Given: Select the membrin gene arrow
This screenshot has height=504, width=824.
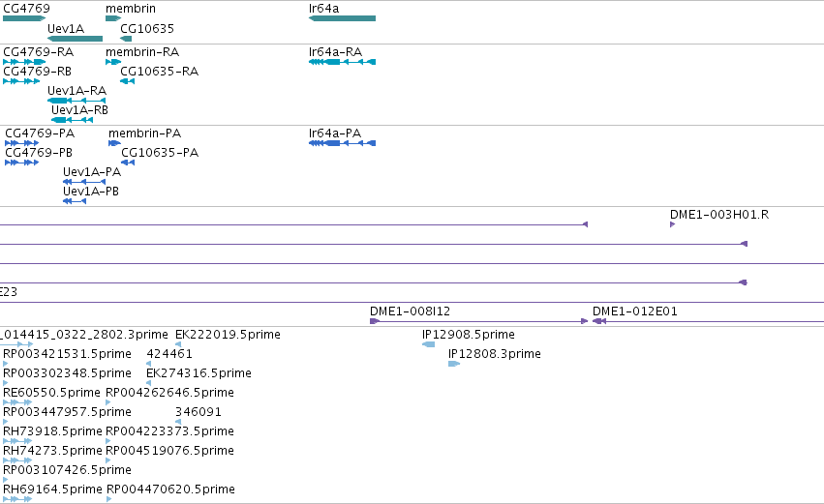Looking at the screenshot, I should click(x=113, y=18).
